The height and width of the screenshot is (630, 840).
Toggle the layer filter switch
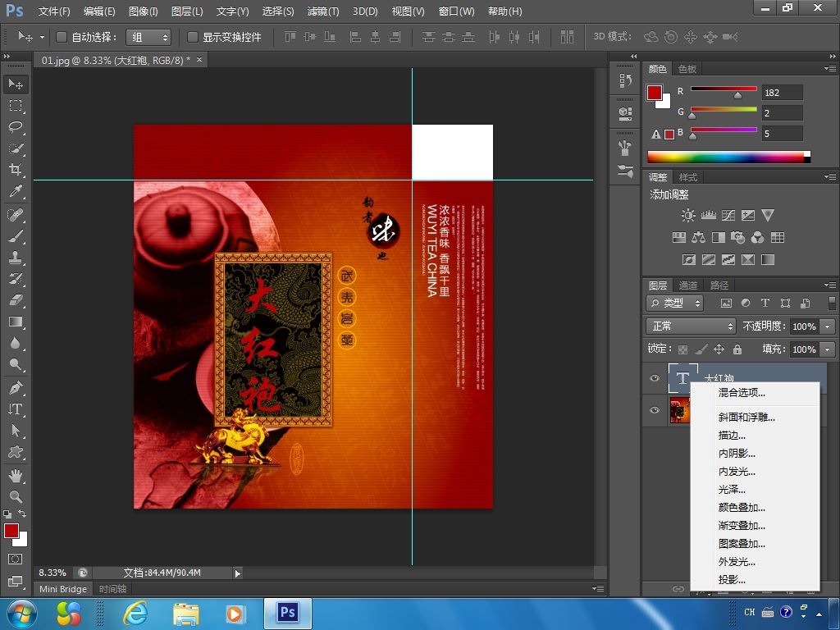click(832, 303)
